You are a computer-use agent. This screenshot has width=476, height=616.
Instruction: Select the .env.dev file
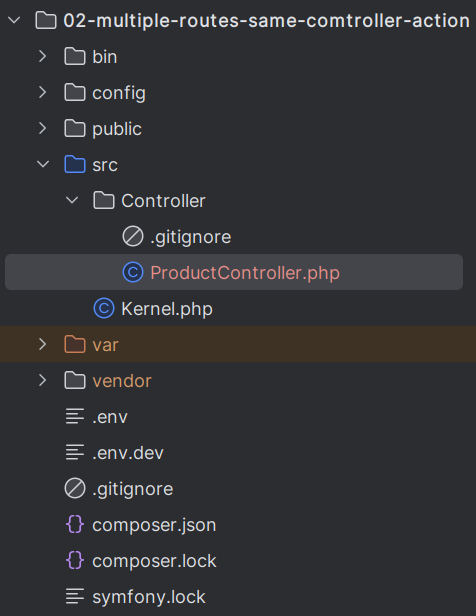[128, 453]
